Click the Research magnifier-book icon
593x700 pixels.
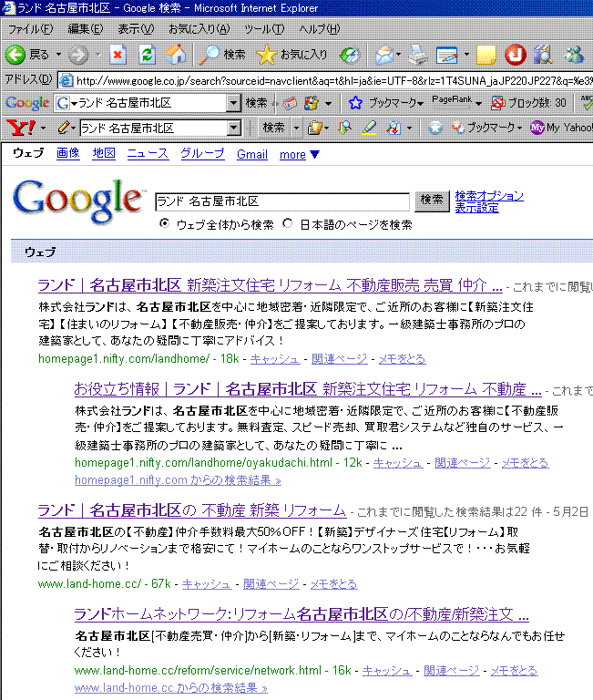pyautogui.click(x=543, y=55)
